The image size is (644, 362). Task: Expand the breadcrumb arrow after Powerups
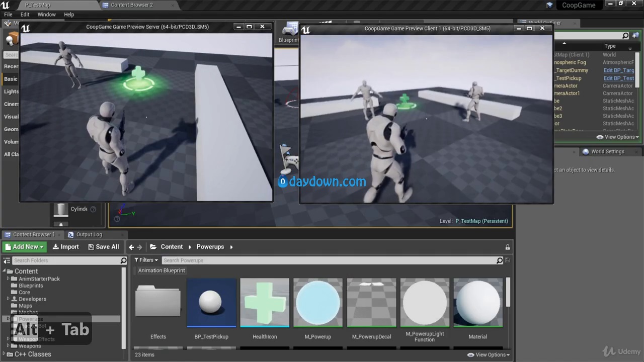pyautogui.click(x=231, y=247)
